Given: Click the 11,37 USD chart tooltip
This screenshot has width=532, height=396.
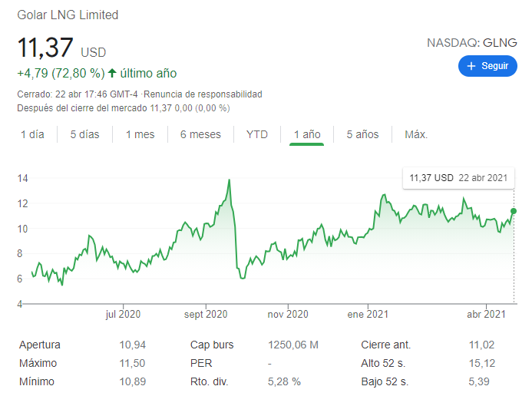Looking at the screenshot, I should click(458, 178).
